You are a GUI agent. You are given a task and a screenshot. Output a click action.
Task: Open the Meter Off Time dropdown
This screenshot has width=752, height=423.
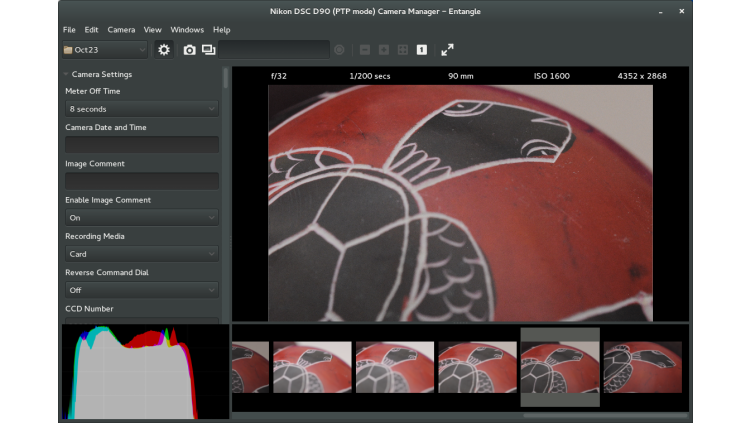point(142,109)
